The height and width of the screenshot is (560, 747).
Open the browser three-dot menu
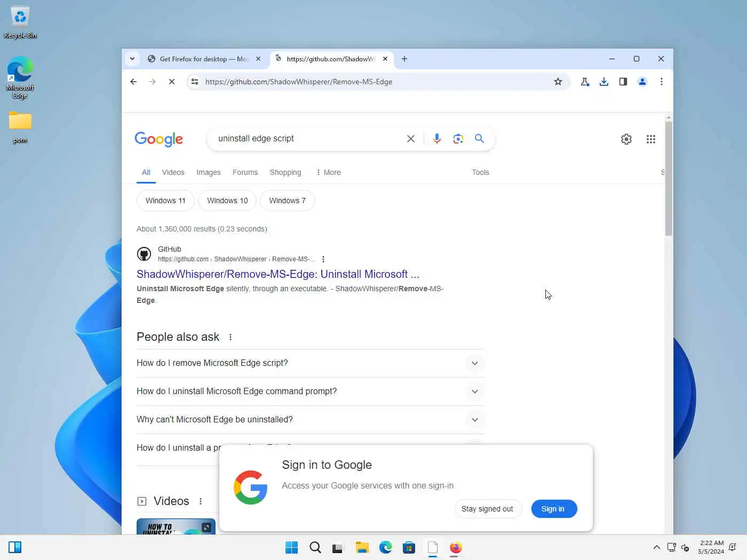662,82
